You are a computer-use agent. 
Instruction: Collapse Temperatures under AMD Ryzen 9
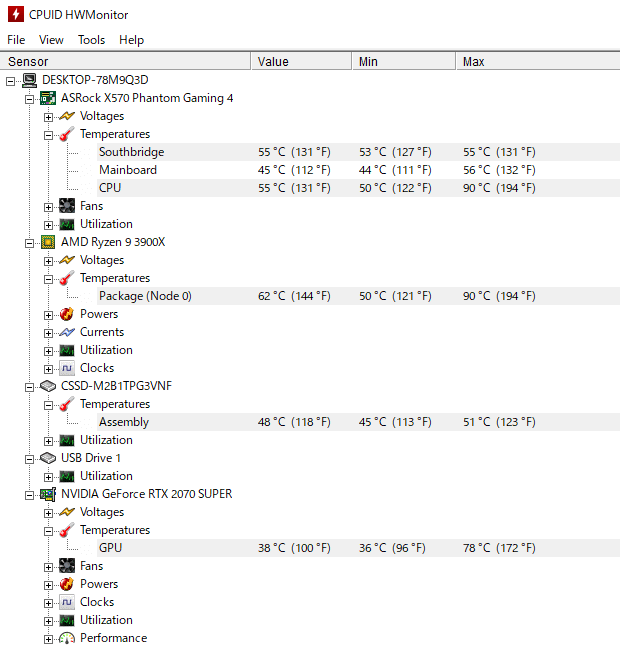tap(49, 279)
